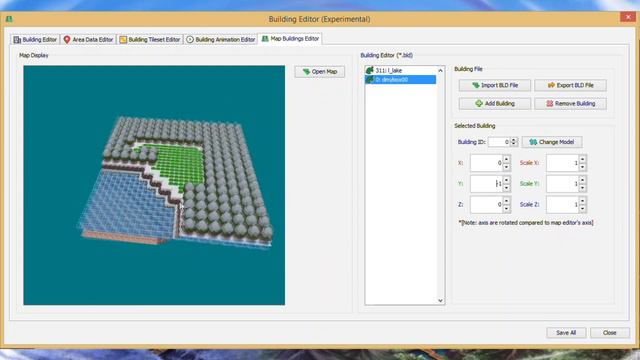640x360 pixels.
Task: Increase the Scale Z value
Action: (583, 200)
